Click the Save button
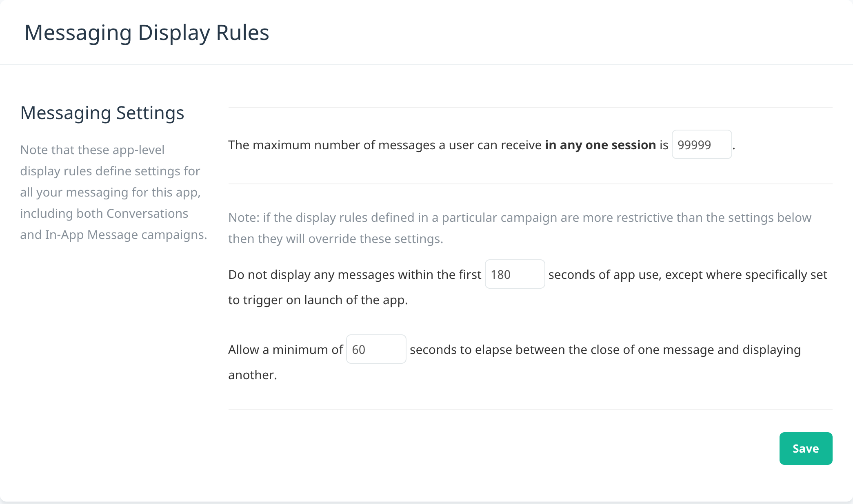Viewport: 853px width, 504px height. click(806, 448)
